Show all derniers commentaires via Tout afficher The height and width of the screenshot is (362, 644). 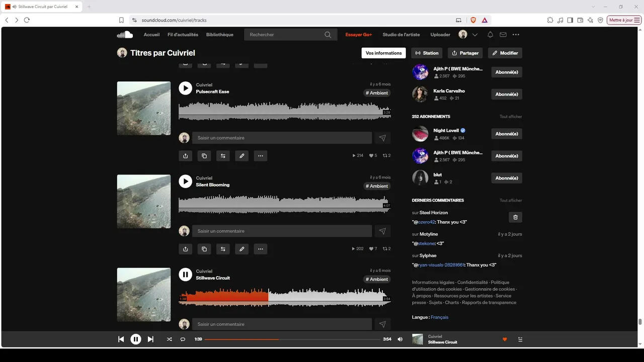click(511, 201)
